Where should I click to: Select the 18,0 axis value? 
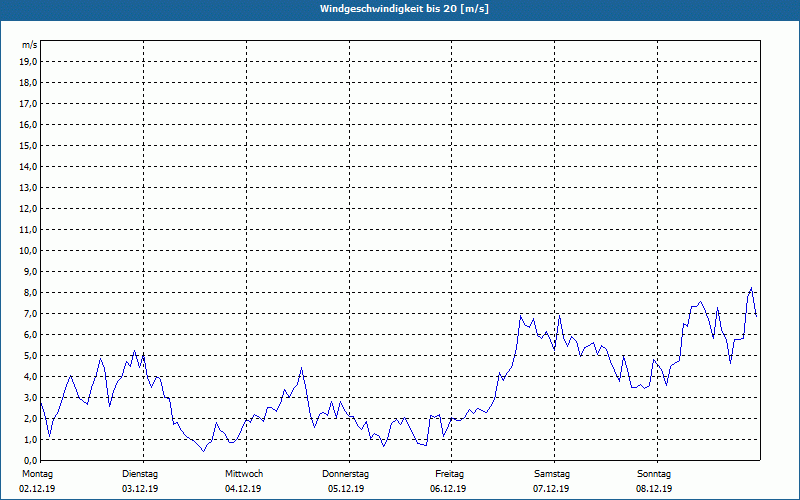pyautogui.click(x=28, y=83)
